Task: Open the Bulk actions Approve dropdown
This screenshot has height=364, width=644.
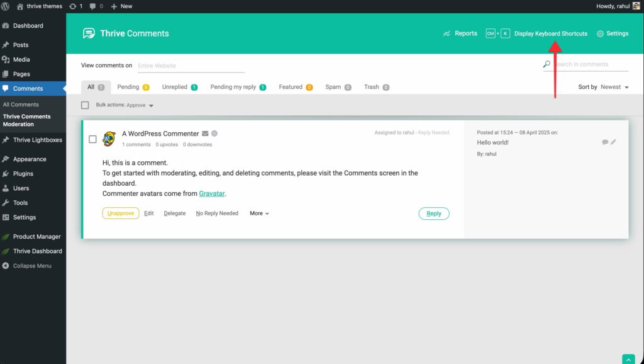Action: pyautogui.click(x=140, y=105)
